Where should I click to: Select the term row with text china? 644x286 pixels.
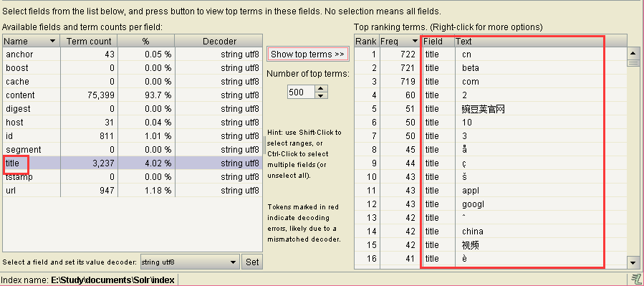pos(491,232)
